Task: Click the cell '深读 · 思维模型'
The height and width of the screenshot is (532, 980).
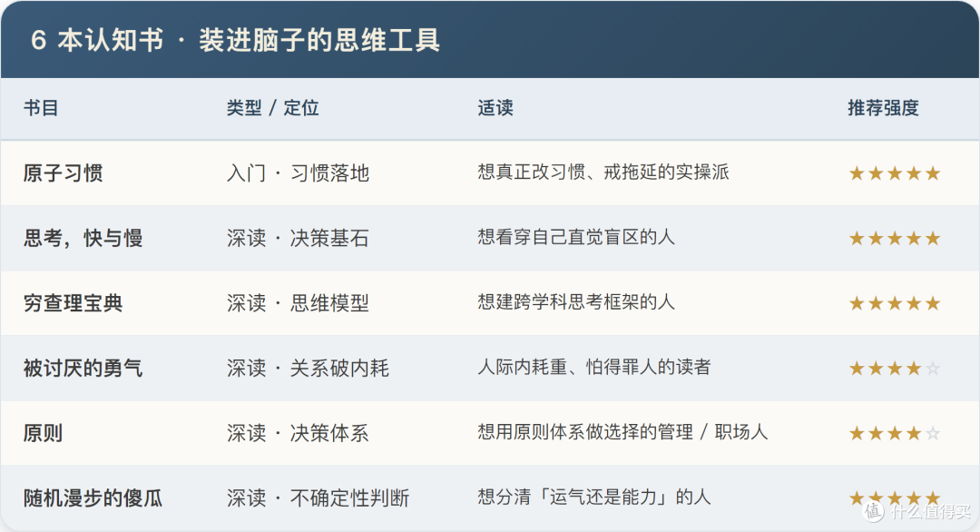Action: 299,303
